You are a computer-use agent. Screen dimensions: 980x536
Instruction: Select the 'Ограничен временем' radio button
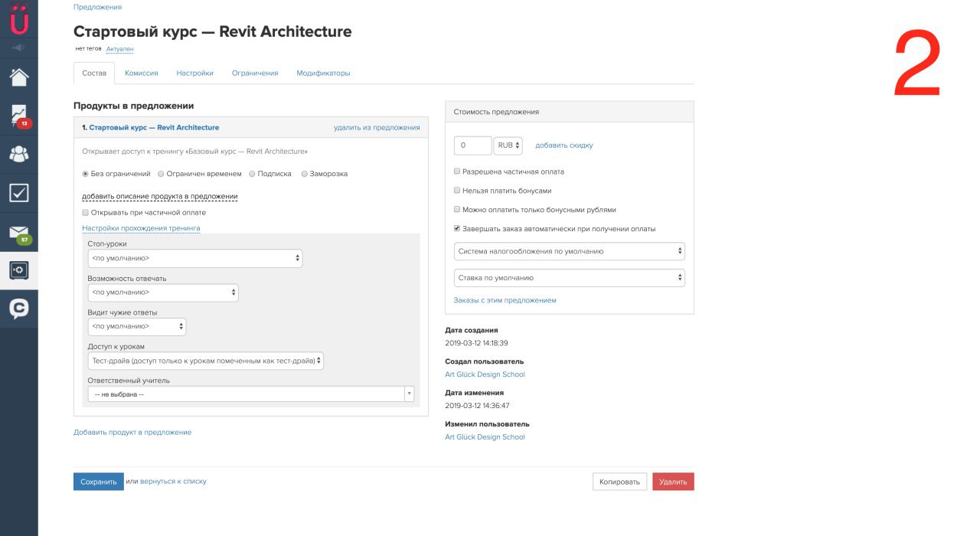pos(161,174)
